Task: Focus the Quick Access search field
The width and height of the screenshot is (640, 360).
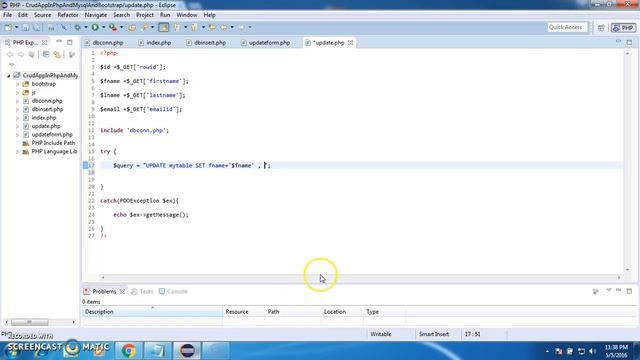Action: (567, 27)
